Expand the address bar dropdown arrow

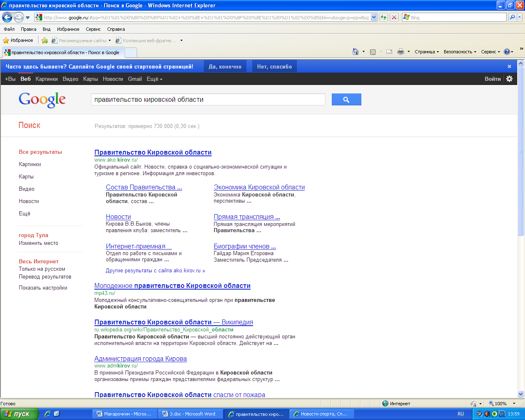pyautogui.click(x=374, y=18)
